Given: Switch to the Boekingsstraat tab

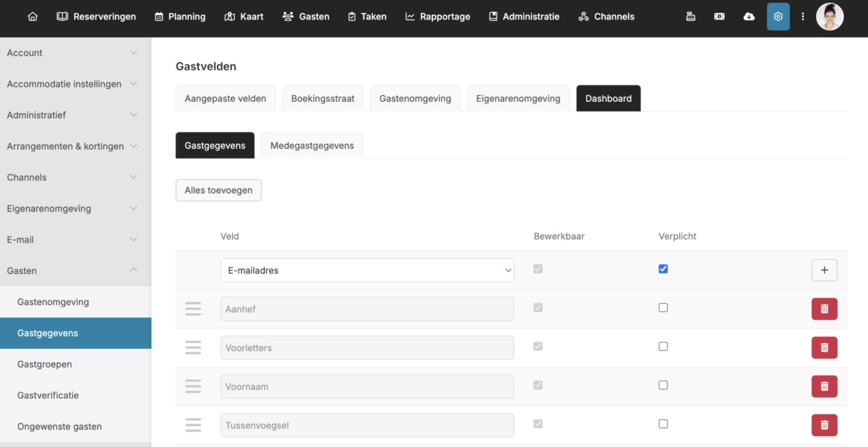Looking at the screenshot, I should coord(322,98).
